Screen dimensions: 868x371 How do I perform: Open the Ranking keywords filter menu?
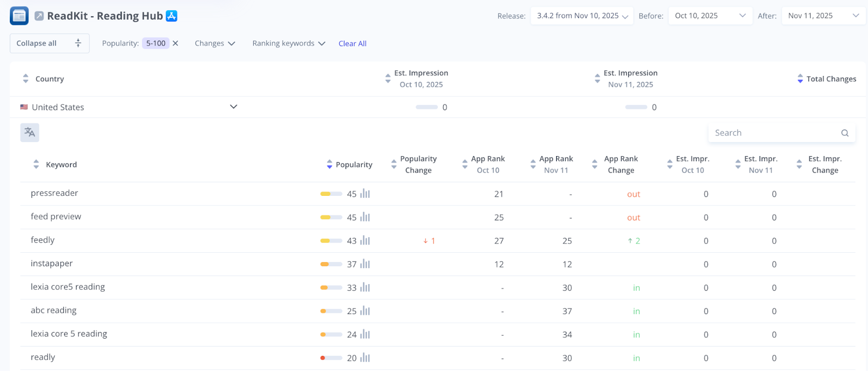[x=289, y=43]
